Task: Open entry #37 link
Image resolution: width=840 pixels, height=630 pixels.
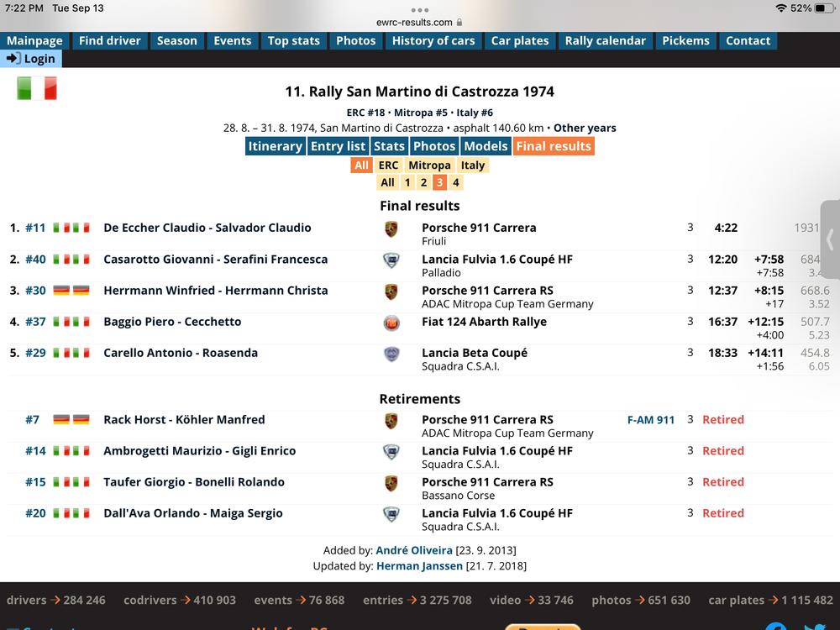Action: click(35, 322)
